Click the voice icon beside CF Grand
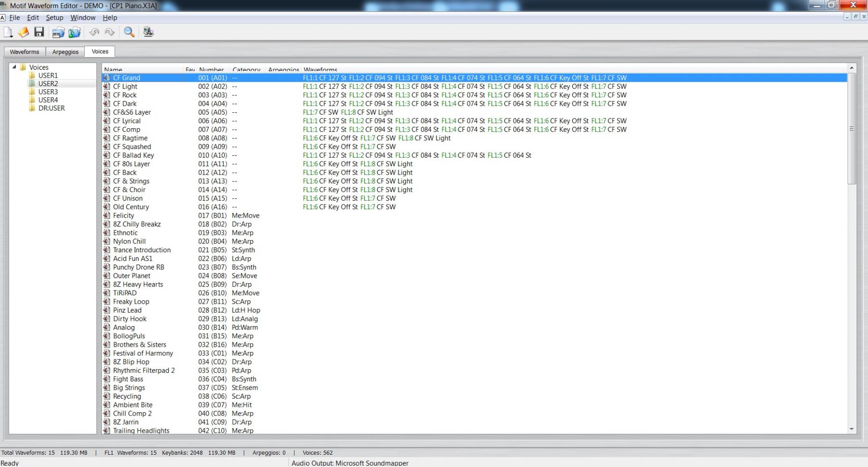868x467 pixels. pos(107,78)
